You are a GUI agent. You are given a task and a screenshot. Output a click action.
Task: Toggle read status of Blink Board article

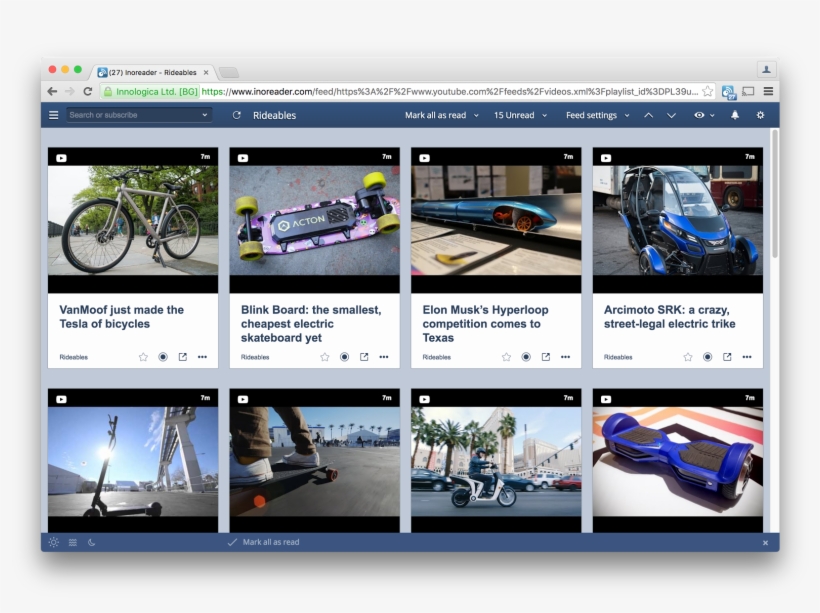point(344,357)
